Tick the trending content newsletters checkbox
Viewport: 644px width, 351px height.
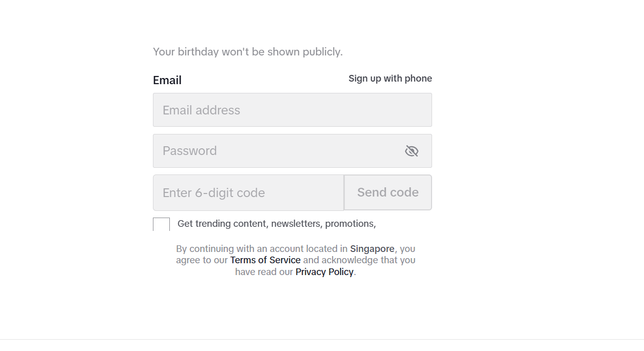point(161,224)
